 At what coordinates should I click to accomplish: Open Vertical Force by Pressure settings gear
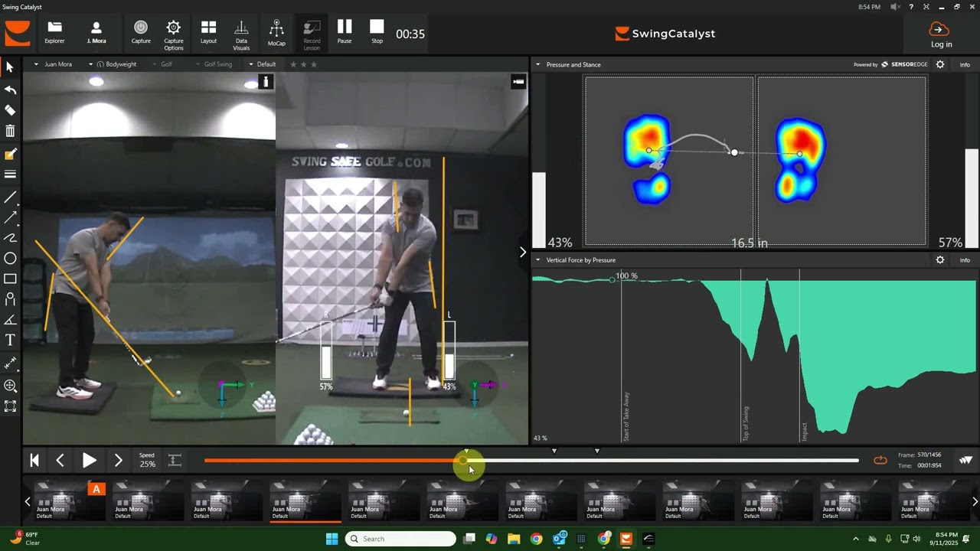point(940,260)
